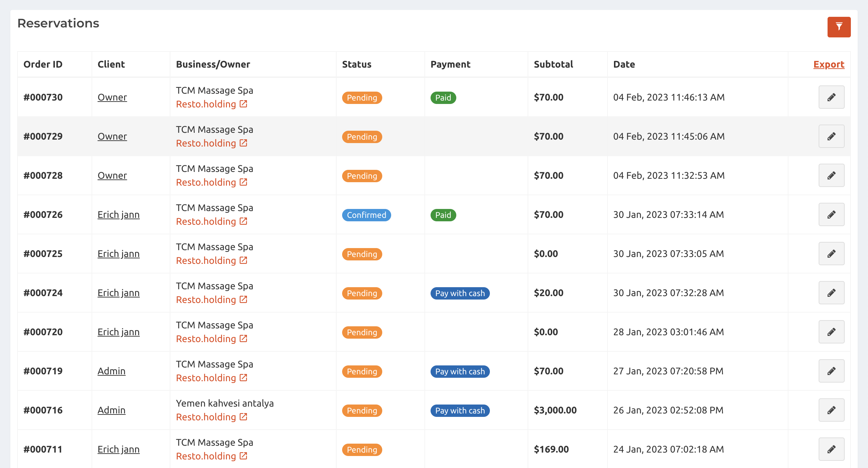Open Owner client on order #000730
Viewport: 868px width, 468px height.
click(112, 97)
